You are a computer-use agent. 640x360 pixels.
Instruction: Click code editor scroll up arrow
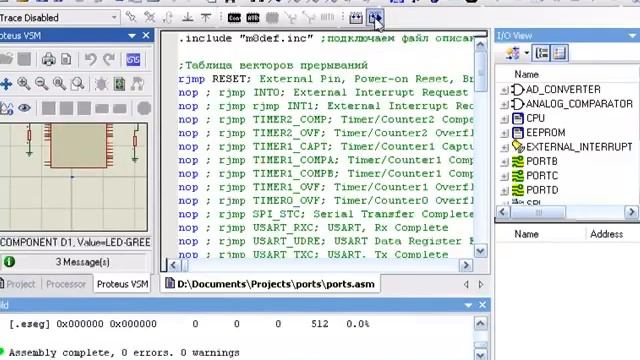480,44
